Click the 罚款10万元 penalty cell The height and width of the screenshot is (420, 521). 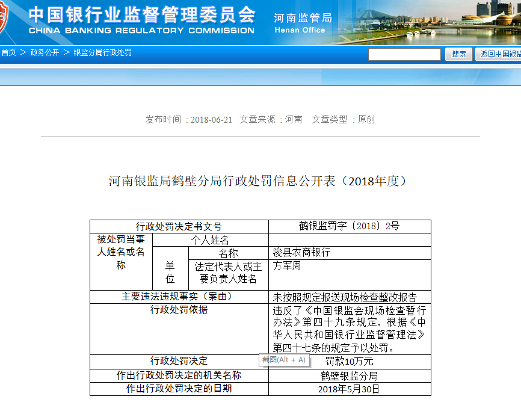coord(350,361)
